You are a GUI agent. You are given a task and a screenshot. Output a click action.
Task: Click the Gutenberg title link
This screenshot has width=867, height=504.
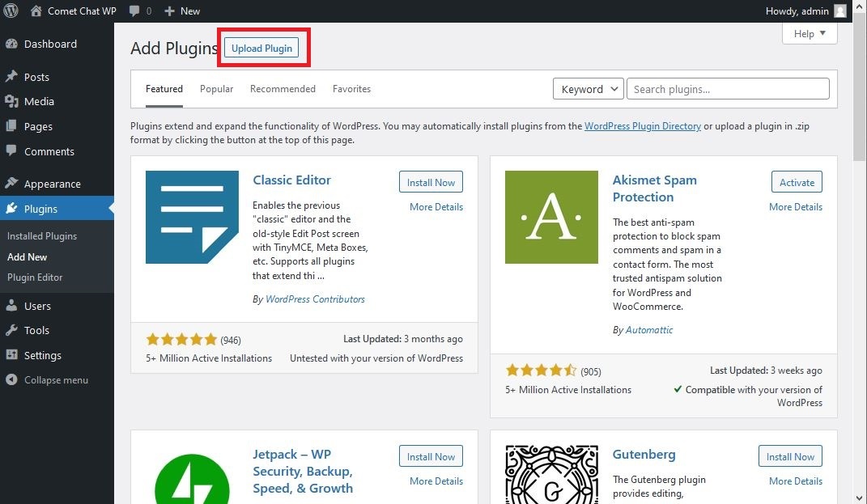pyautogui.click(x=644, y=455)
